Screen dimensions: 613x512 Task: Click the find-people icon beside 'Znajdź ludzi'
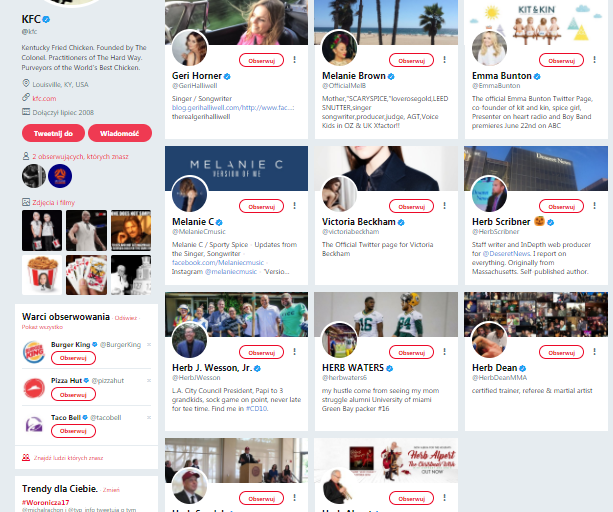click(x=25, y=457)
